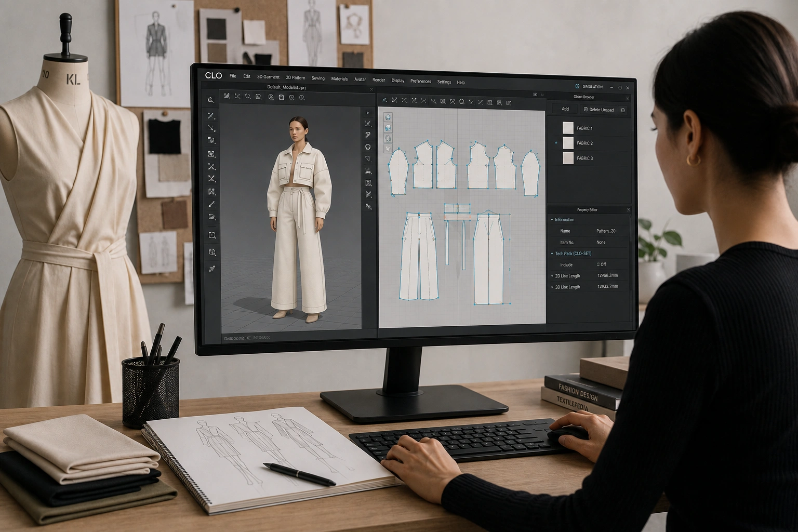Click the Name field showing Pattern_20
Screen dimensions: 798x532
coord(606,231)
